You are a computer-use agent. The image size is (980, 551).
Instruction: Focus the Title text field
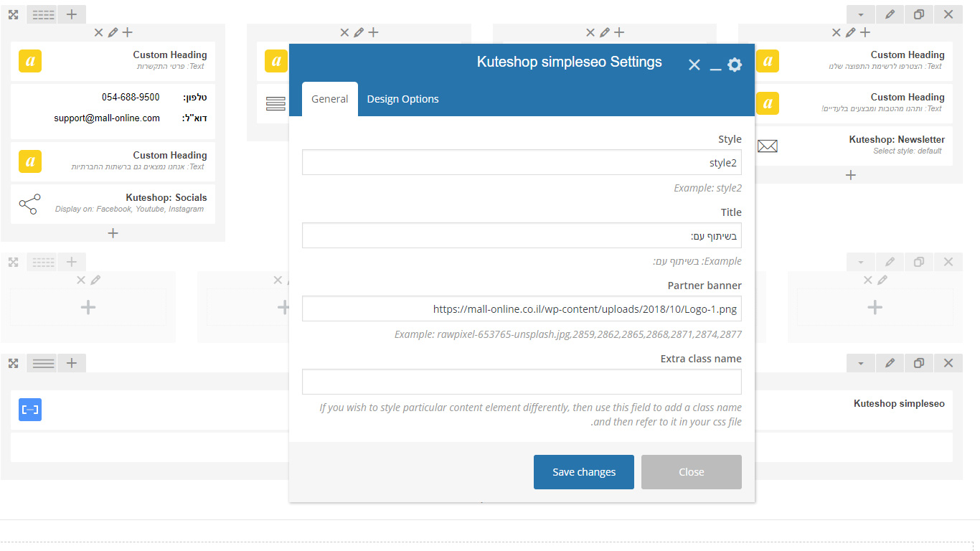pyautogui.click(x=522, y=235)
